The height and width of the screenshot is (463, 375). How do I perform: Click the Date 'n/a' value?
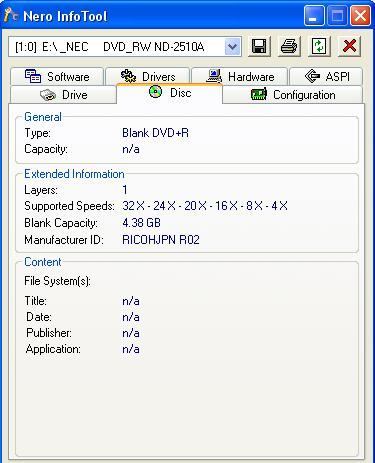[131, 317]
